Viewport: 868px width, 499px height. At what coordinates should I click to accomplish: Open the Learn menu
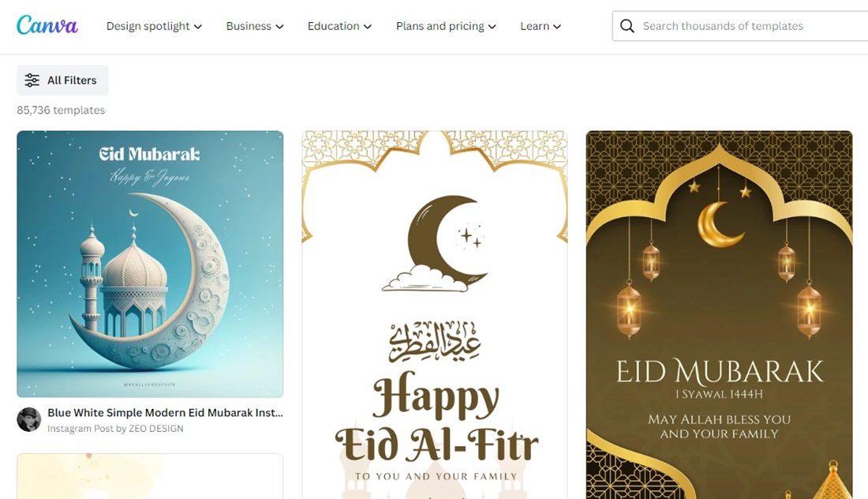(x=541, y=26)
